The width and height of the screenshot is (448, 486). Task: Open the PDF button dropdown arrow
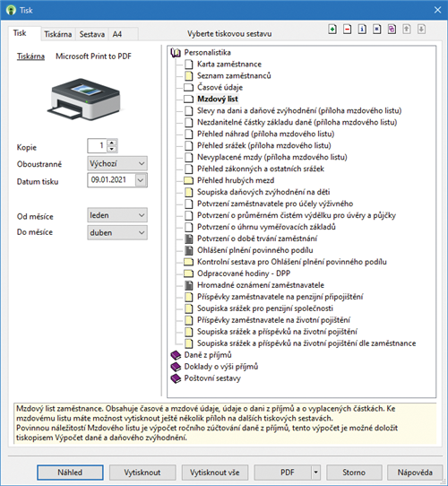[x=315, y=473]
